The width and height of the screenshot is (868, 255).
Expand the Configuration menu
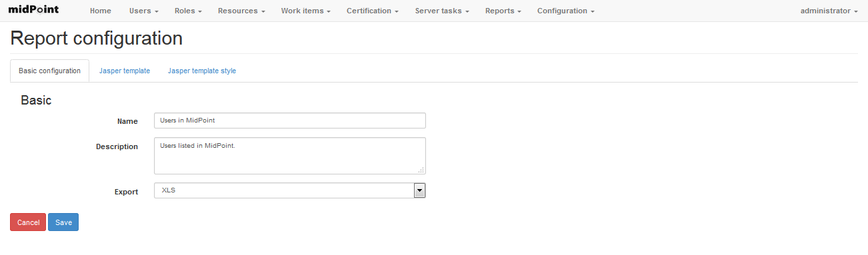coord(566,11)
